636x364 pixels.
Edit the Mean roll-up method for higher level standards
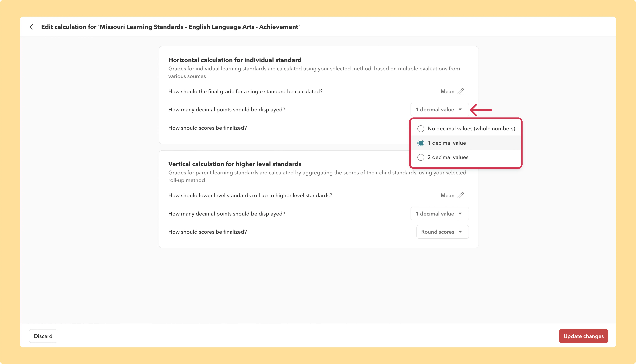click(461, 196)
